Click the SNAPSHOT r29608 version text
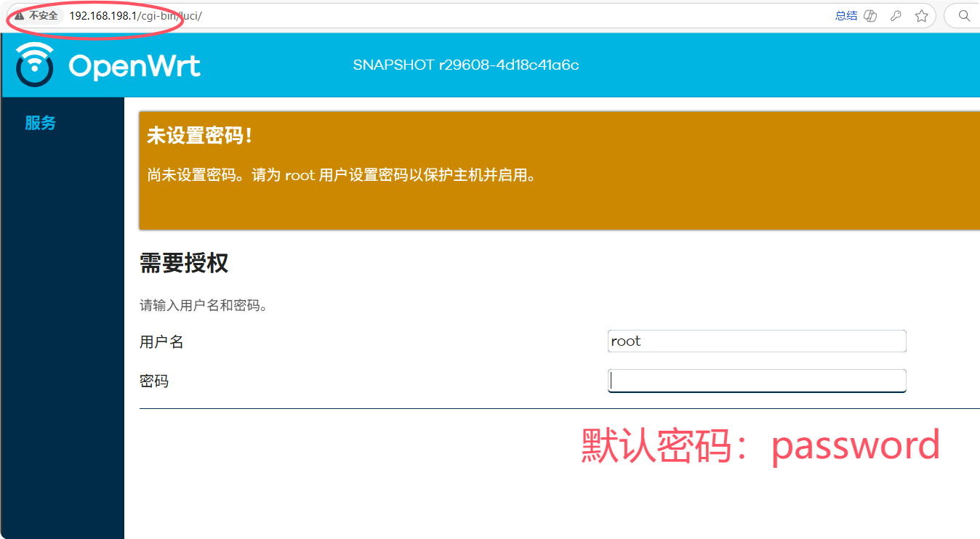This screenshot has width=980, height=539. 465,65
